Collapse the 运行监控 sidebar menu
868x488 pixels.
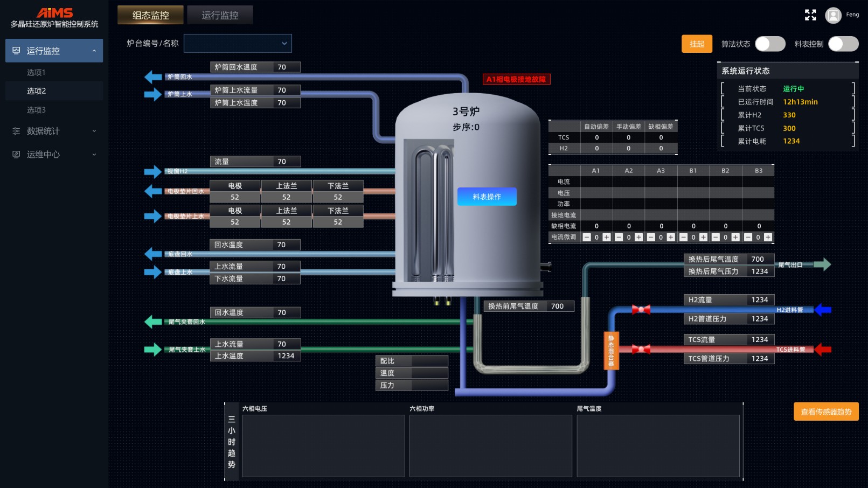(54, 51)
